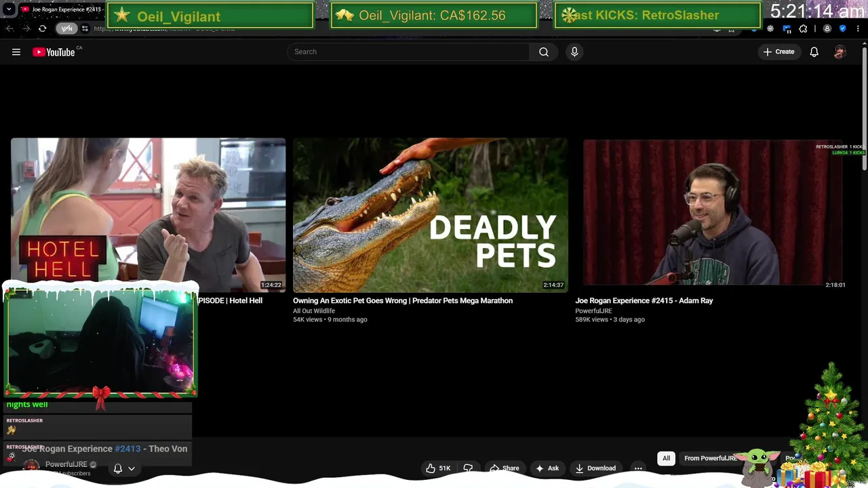868x488 pixels.
Task: Share the video
Action: [504, 468]
